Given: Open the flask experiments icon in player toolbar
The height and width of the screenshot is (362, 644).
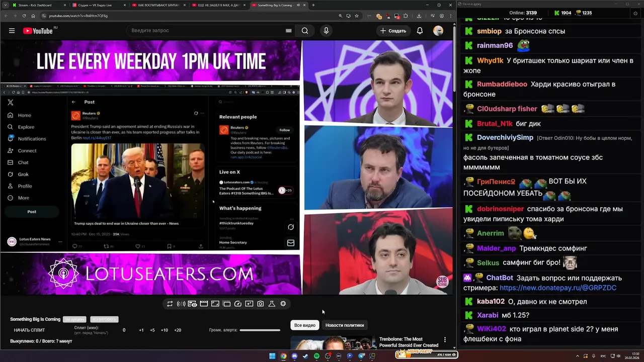Looking at the screenshot, I should click(x=272, y=304).
